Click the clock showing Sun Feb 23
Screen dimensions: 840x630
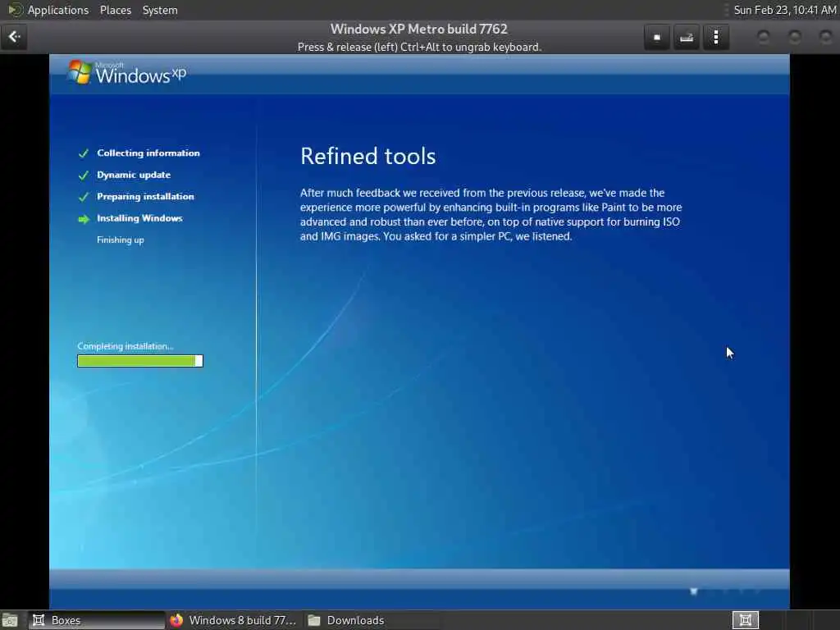784,10
